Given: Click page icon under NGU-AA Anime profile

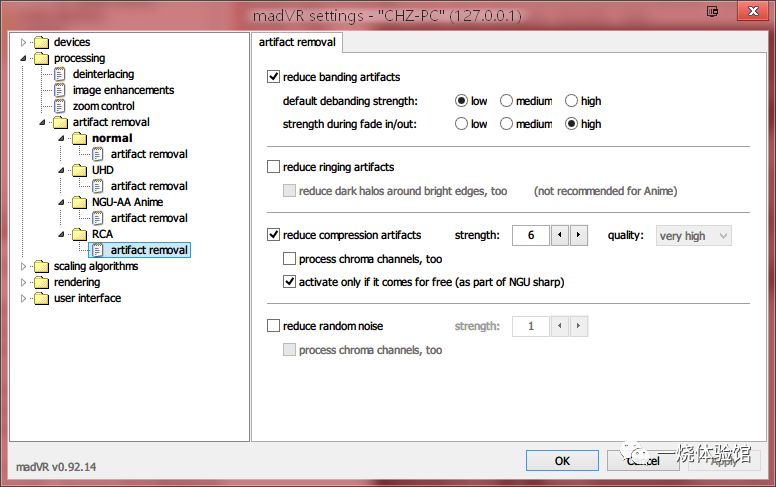Looking at the screenshot, I should (98, 218).
